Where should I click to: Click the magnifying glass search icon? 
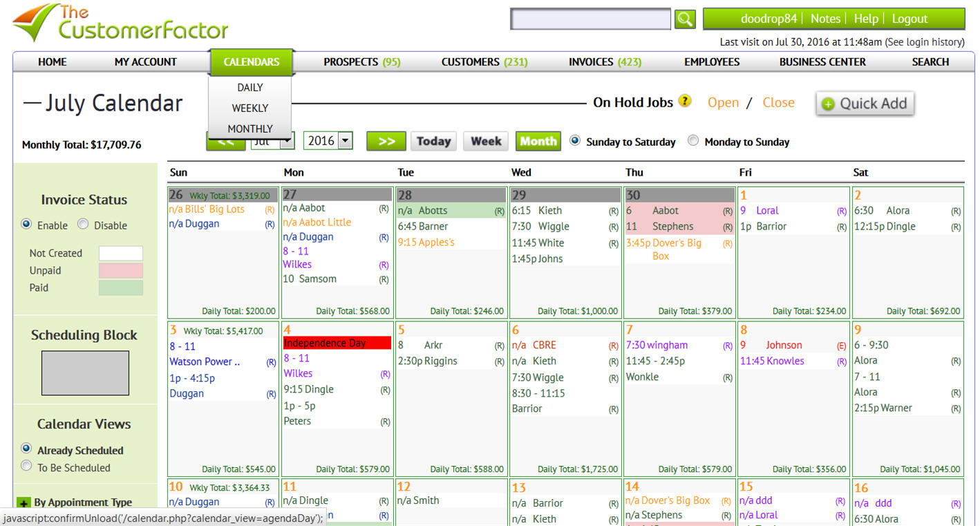[x=684, y=19]
